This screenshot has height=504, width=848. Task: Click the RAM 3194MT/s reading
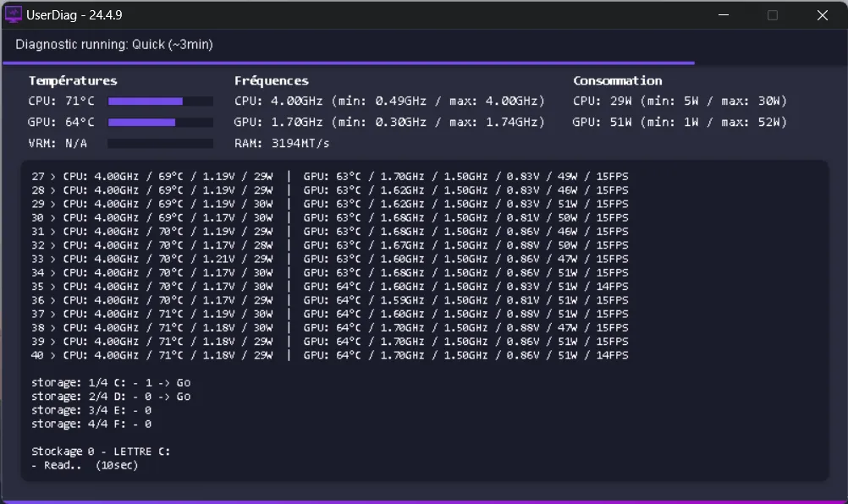point(282,144)
